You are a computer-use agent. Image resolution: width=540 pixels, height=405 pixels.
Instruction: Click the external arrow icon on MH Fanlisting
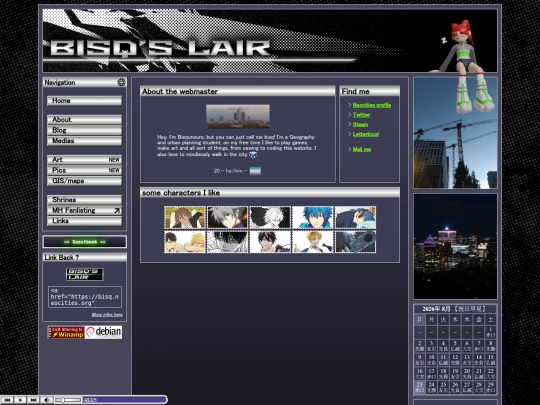[x=117, y=210]
